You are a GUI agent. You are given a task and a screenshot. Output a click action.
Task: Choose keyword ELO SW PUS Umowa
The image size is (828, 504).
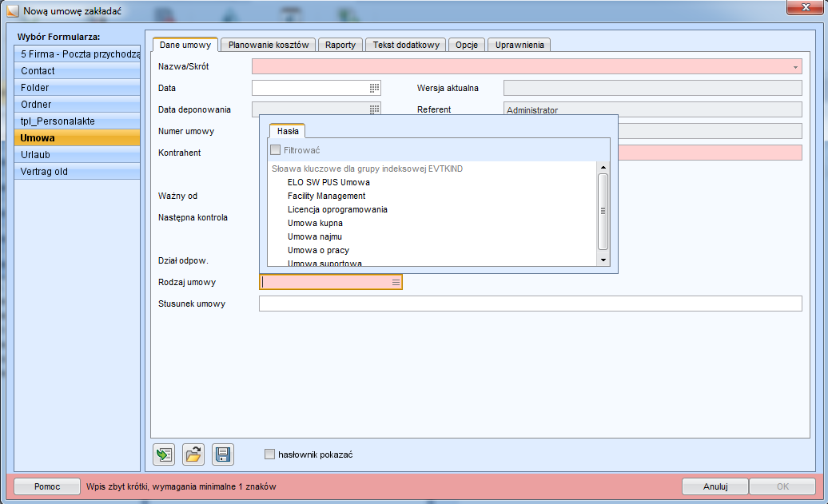pos(328,182)
